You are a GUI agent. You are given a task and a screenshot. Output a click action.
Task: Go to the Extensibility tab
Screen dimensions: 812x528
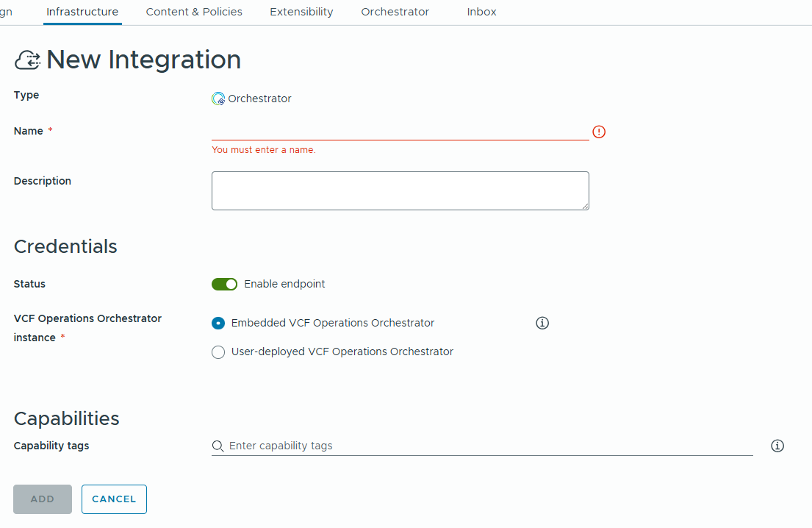tap(301, 12)
